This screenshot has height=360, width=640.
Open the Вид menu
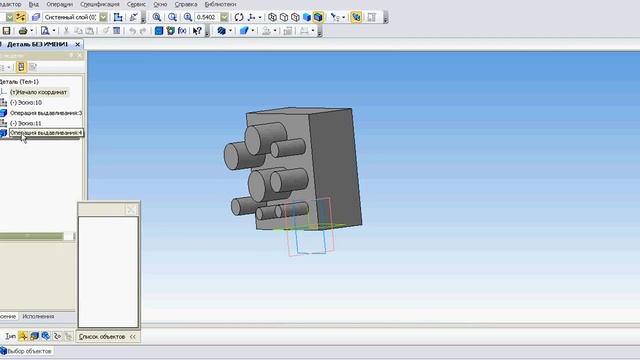tap(34, 4)
